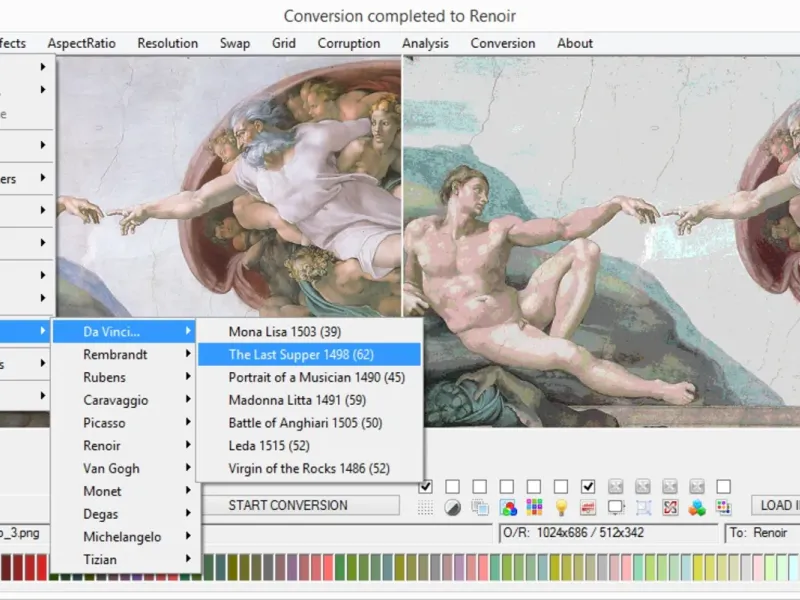
Task: Tick the empty checkbox above the light bulb icon
Action: point(561,486)
